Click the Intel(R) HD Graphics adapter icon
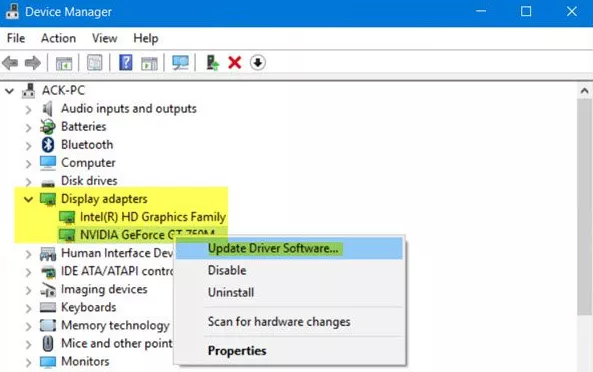 pos(67,217)
